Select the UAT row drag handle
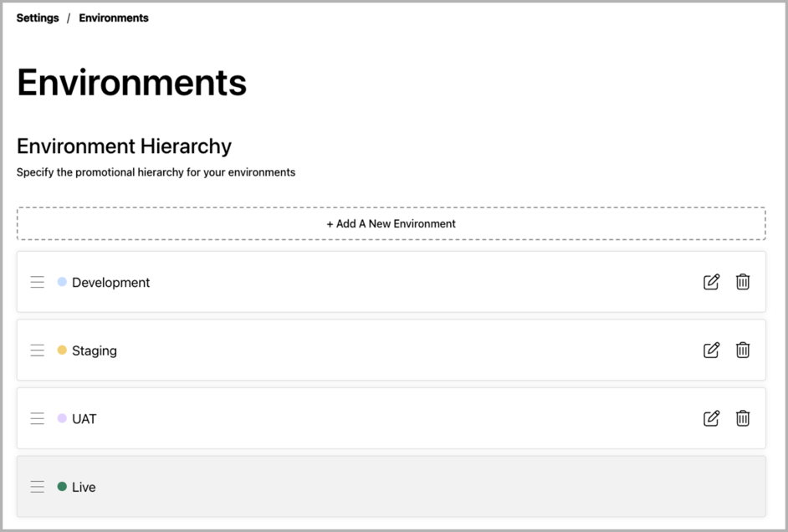 coord(37,418)
